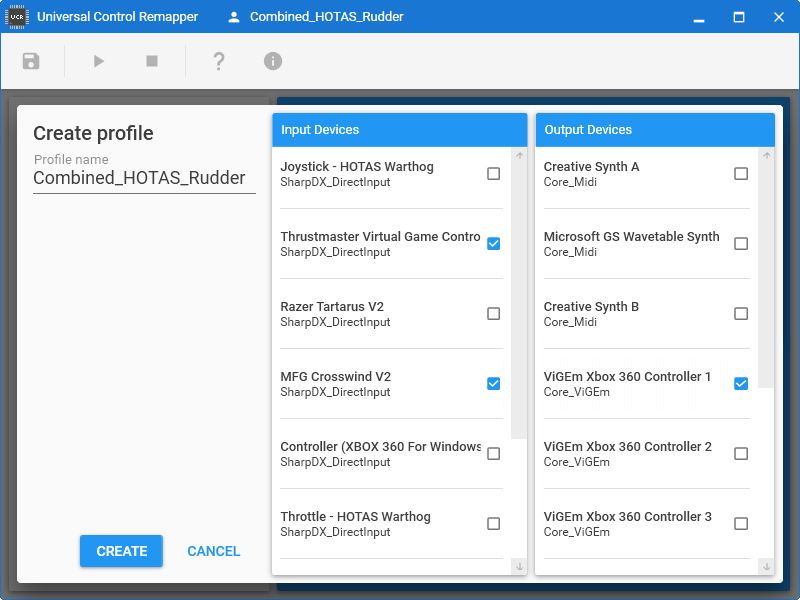This screenshot has height=600, width=800.
Task: Enable Joystick - HOTAS Warthog input device
Action: pyautogui.click(x=493, y=174)
